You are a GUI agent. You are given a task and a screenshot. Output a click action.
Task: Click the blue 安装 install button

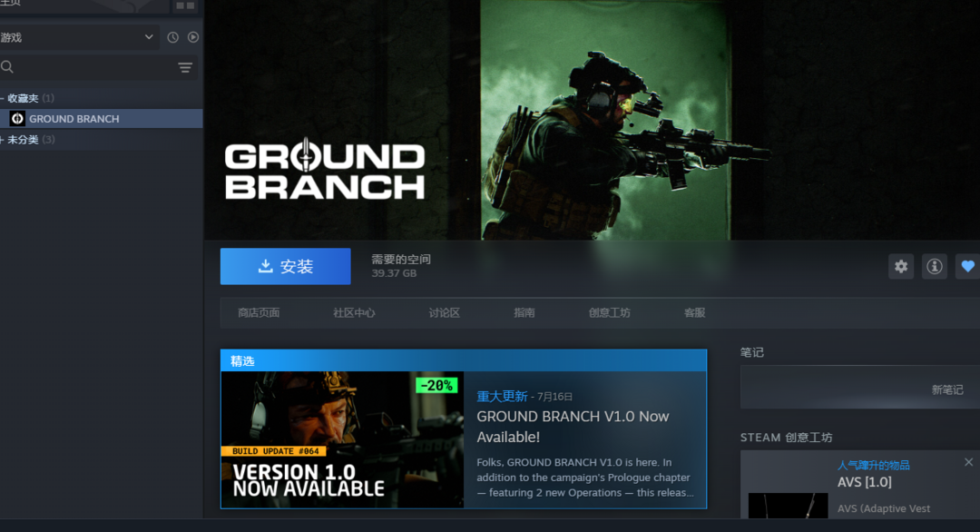coord(286,266)
